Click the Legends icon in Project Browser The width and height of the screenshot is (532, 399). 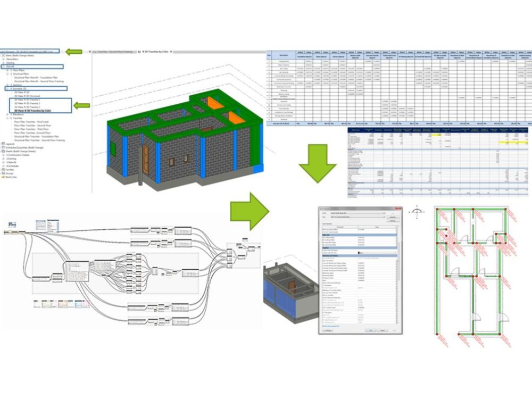(x=2, y=143)
